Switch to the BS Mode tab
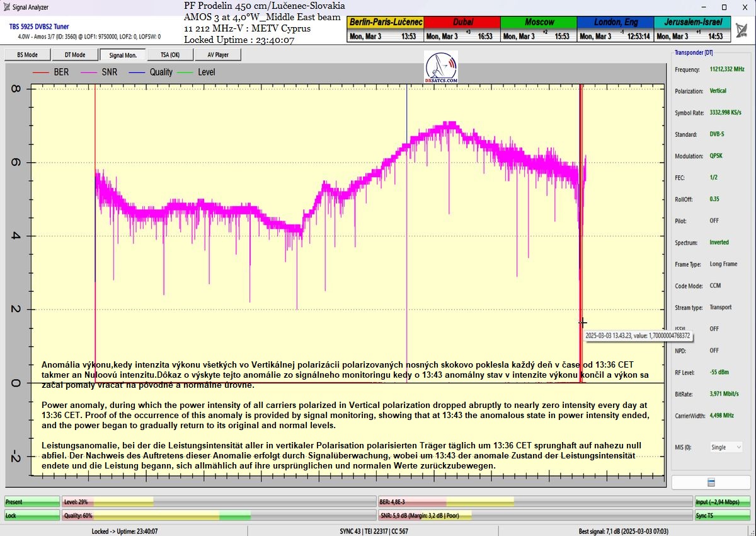The height and width of the screenshot is (536, 756). click(x=27, y=55)
